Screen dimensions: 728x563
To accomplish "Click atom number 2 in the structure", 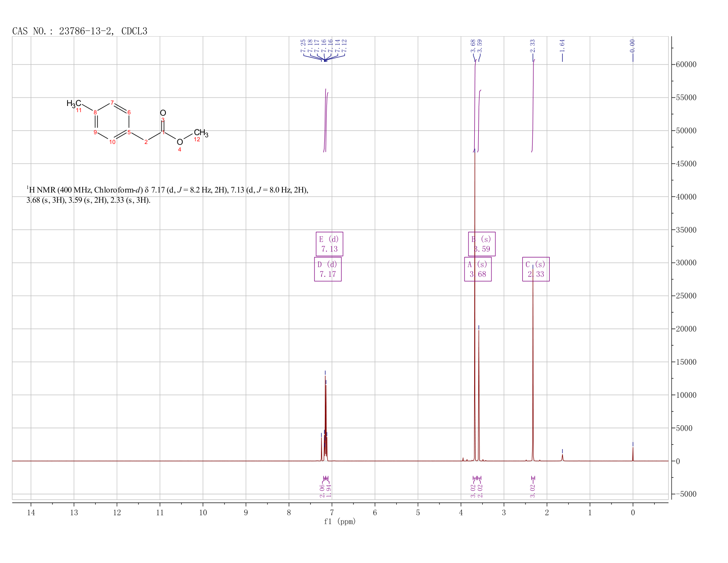I will [146, 142].
